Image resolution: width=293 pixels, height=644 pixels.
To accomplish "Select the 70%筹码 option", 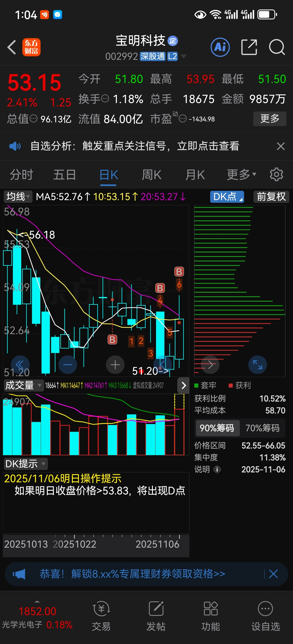I will [x=262, y=428].
